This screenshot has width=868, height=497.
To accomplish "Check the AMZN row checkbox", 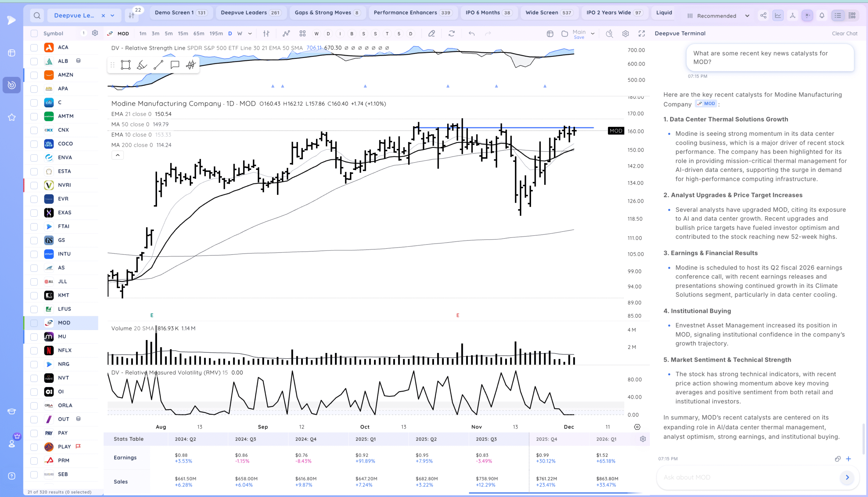I will 34,75.
